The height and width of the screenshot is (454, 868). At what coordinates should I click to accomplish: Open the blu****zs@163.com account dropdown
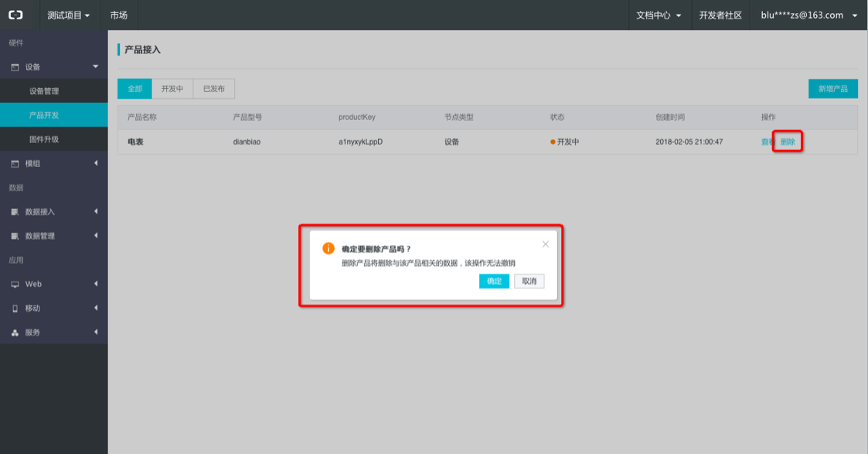pos(808,15)
